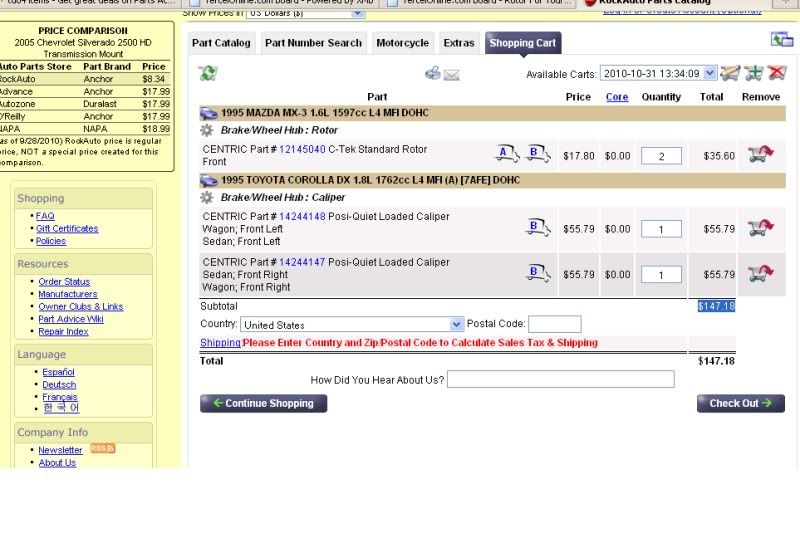Open the Part Number Search tab
The height and width of the screenshot is (548, 800).
(x=313, y=43)
